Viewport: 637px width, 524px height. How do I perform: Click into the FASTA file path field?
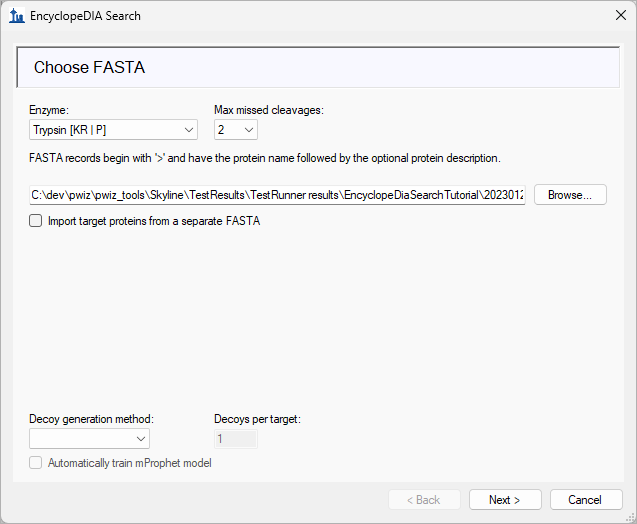[x=276, y=195]
